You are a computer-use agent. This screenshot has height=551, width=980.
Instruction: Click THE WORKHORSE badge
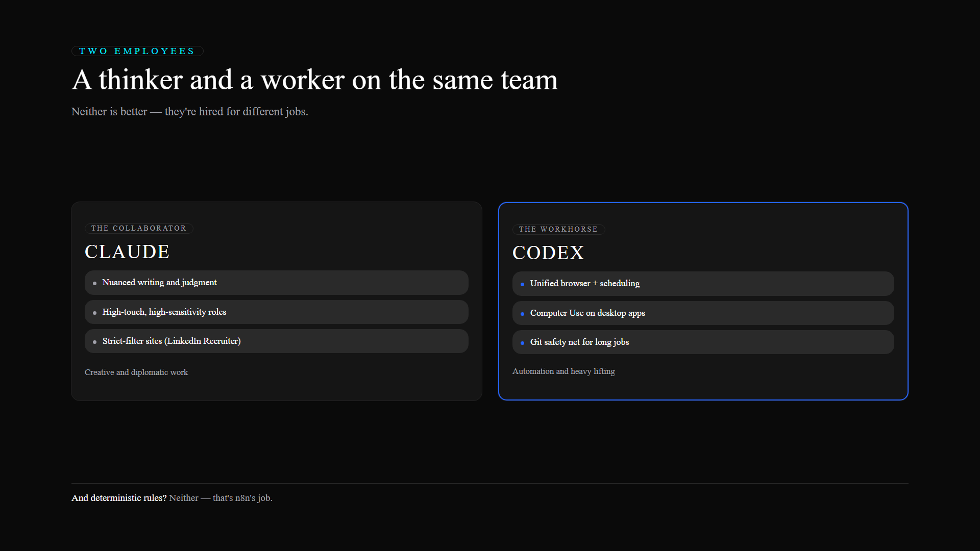pos(558,230)
